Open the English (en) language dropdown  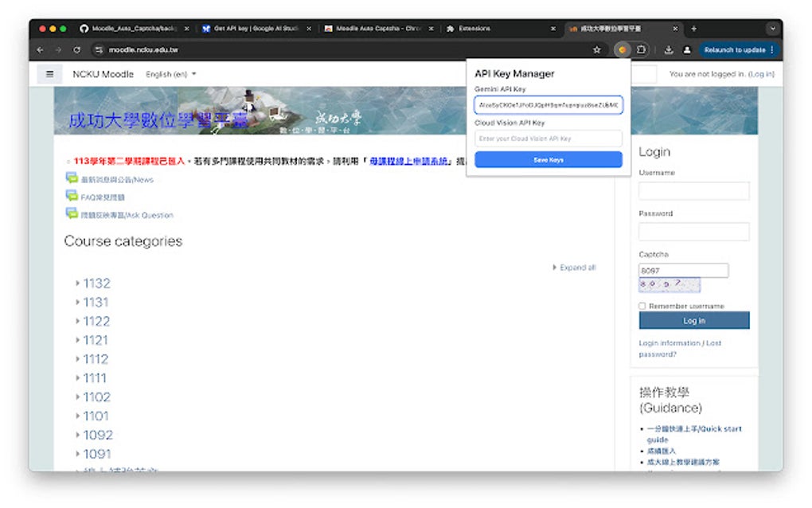click(x=170, y=73)
